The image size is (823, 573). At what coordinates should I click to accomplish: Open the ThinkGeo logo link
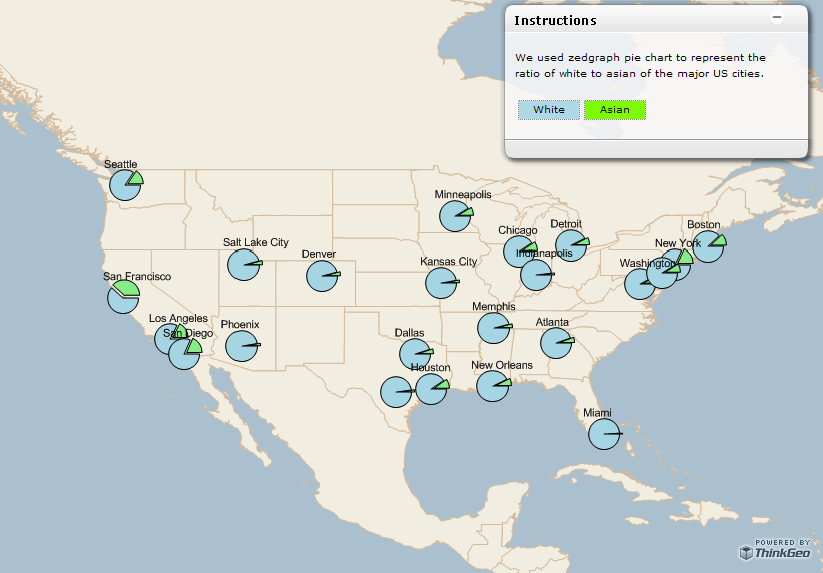pyautogui.click(x=775, y=549)
